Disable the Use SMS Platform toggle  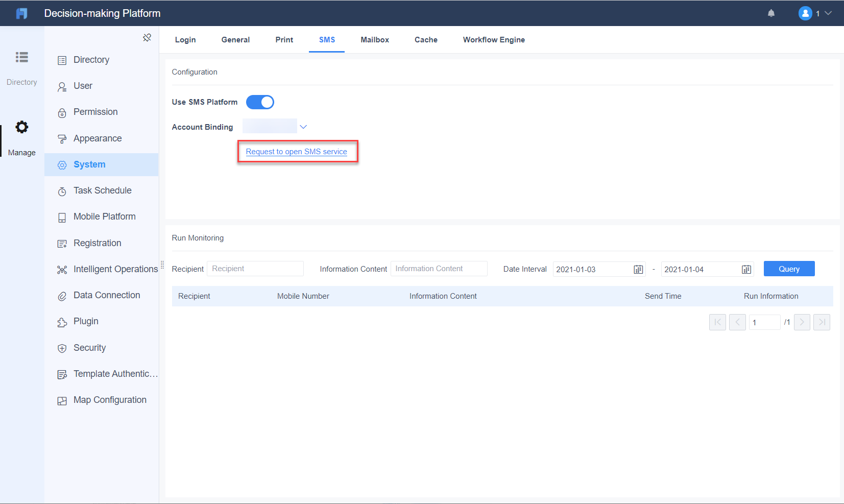coord(260,102)
